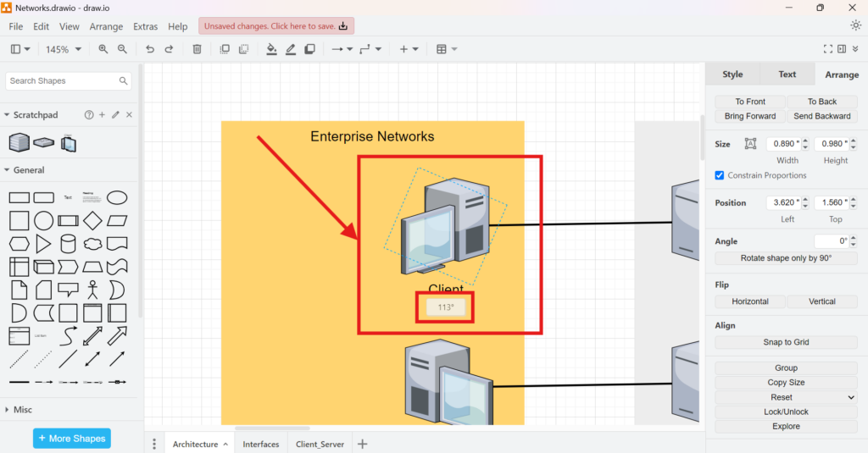Click Unsaved changes save notice
The width and height of the screenshot is (868, 453).
click(276, 26)
